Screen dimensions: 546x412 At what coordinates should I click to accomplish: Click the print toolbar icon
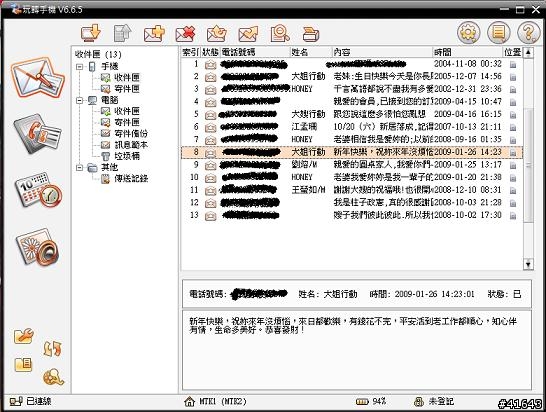310,34
